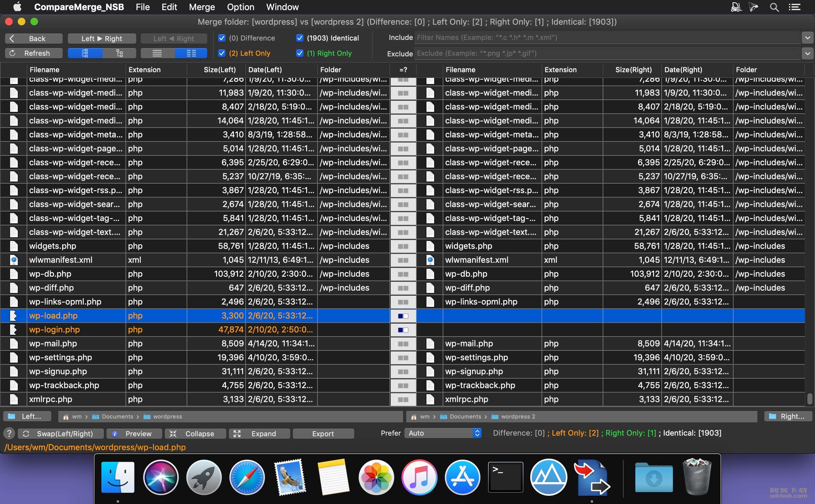The height and width of the screenshot is (504, 815).
Task: Open the Prefer Auto dropdown
Action: pyautogui.click(x=443, y=433)
